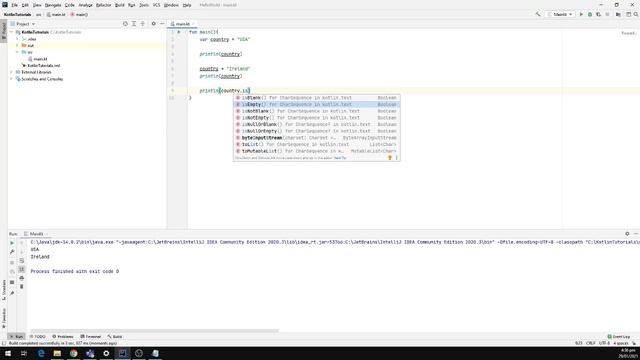Open the File menu

(15, 5)
